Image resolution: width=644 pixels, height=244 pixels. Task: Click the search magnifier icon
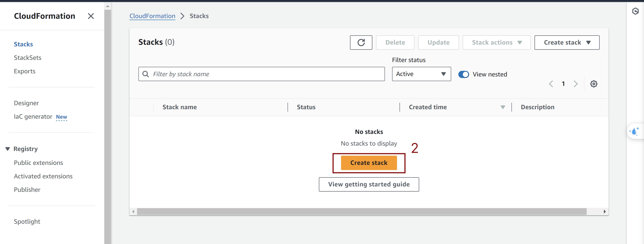coord(146,74)
